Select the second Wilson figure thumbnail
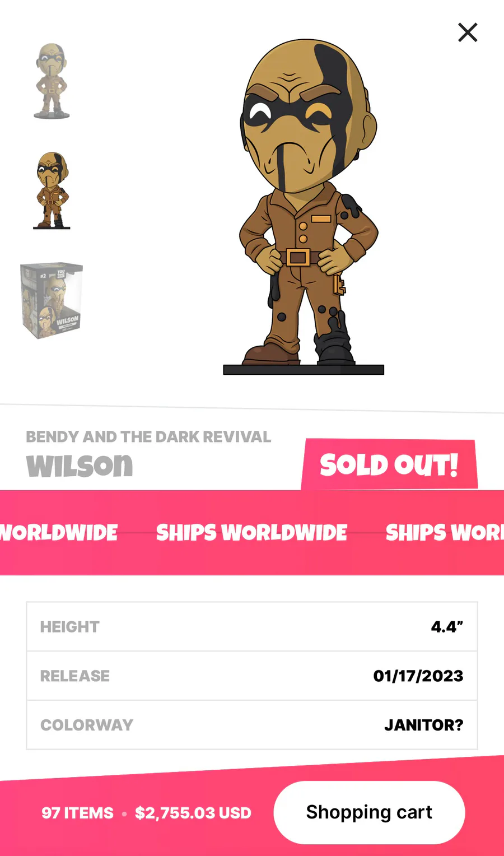 [x=52, y=190]
